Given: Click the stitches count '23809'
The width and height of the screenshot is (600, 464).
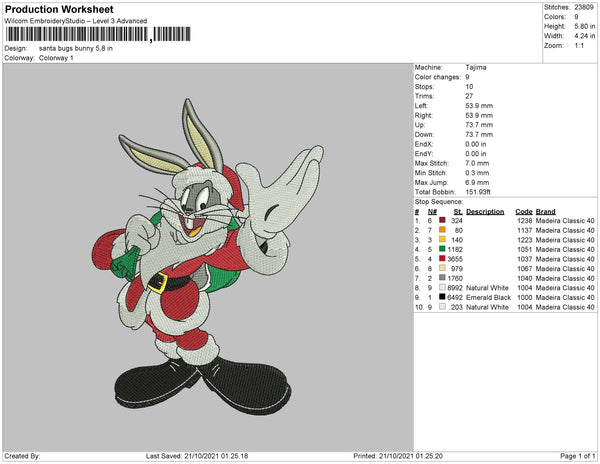Looking at the screenshot, I should (584, 7).
